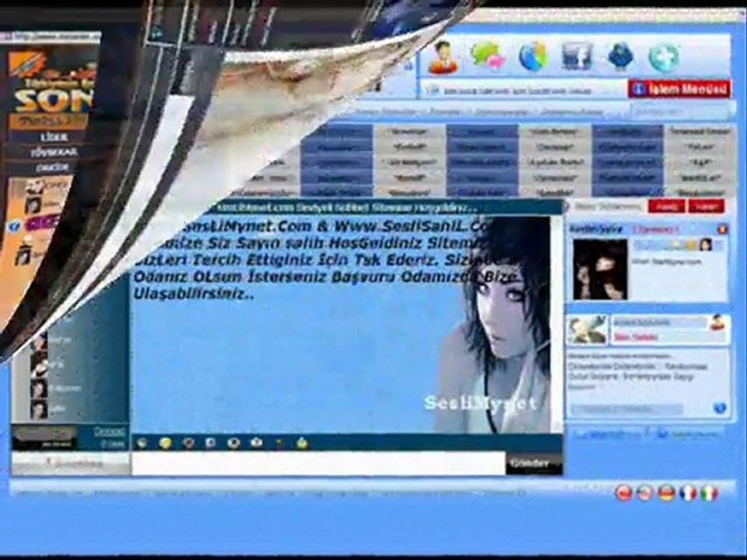
Task: Click the search field below İşlem Menüsü
Action: 679,112
